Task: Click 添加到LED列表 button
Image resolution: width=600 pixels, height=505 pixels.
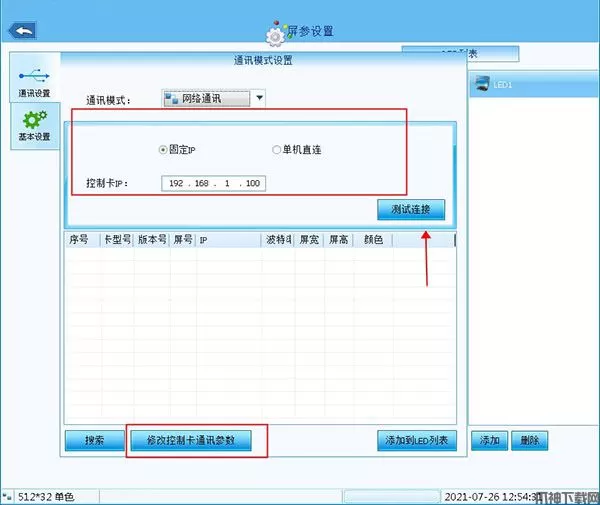Action: (417, 441)
